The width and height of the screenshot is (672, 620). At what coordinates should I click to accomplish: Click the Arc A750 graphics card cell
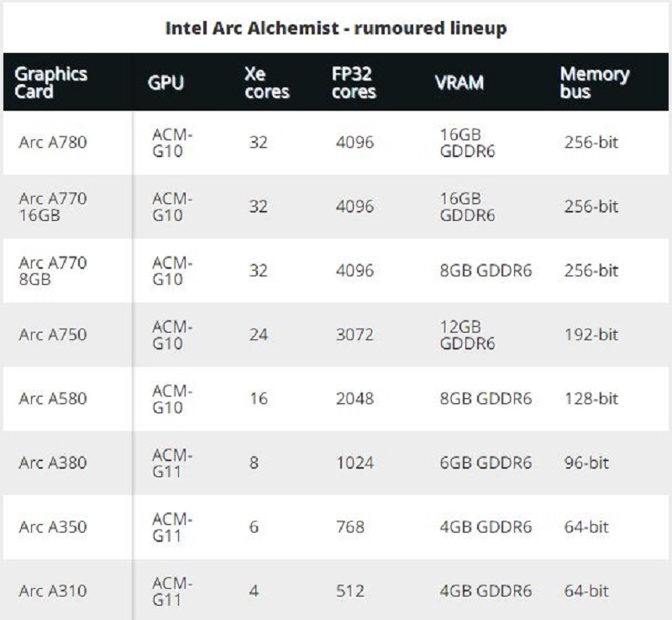click(x=52, y=334)
